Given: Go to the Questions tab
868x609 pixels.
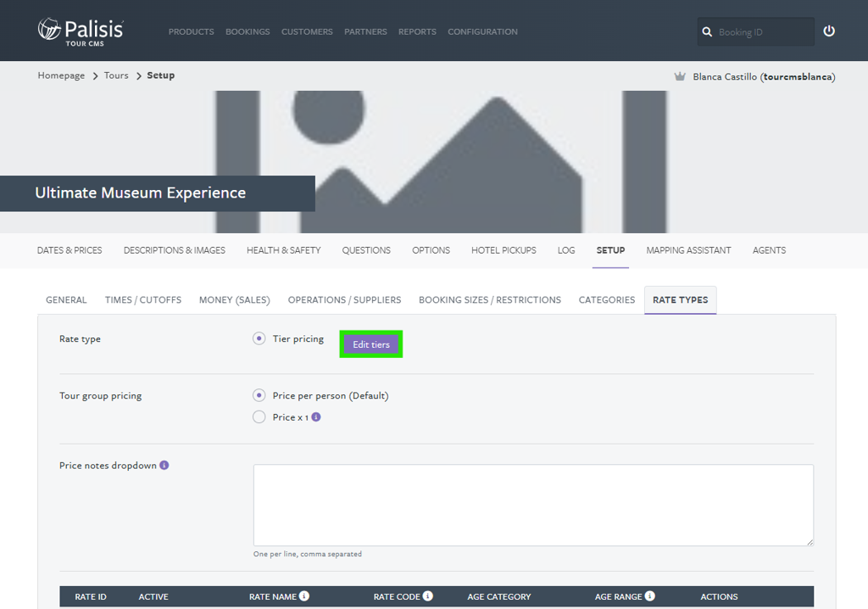Looking at the screenshot, I should (x=366, y=250).
